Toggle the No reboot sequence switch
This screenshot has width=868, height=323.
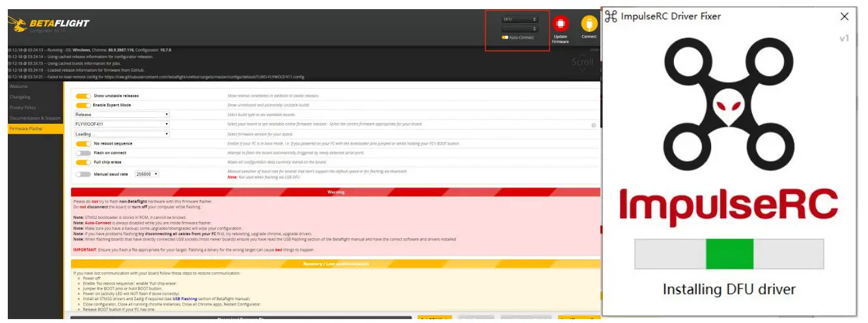point(83,143)
